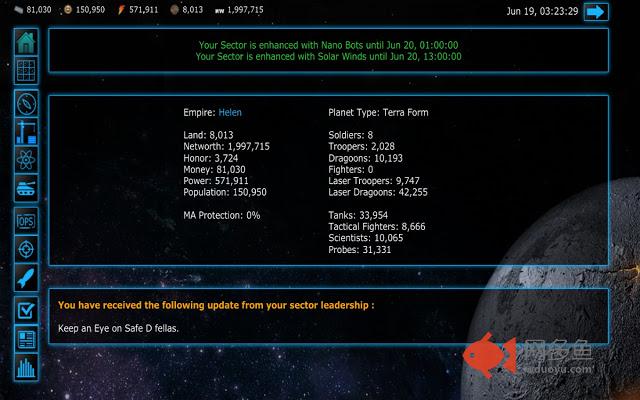Open the sector grid icon
This screenshot has height=400, width=640.
[x=26, y=71]
